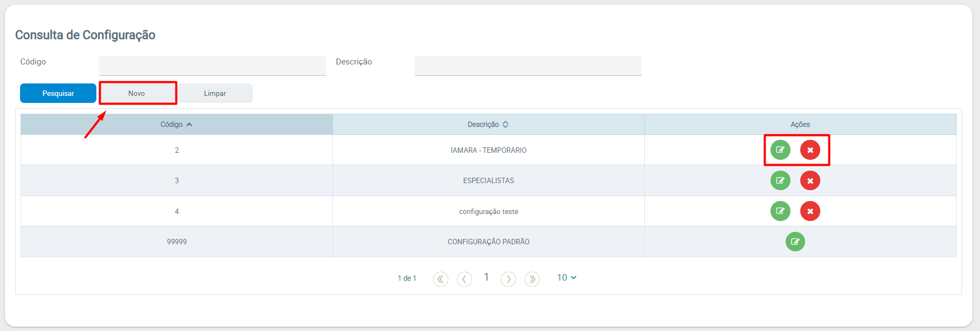Click code cell 3
Image resolution: width=980 pixels, height=331 pixels.
[x=177, y=180]
